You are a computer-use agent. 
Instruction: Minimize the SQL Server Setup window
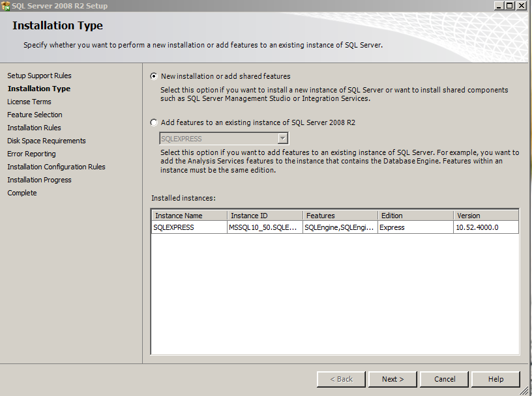(499, 6)
